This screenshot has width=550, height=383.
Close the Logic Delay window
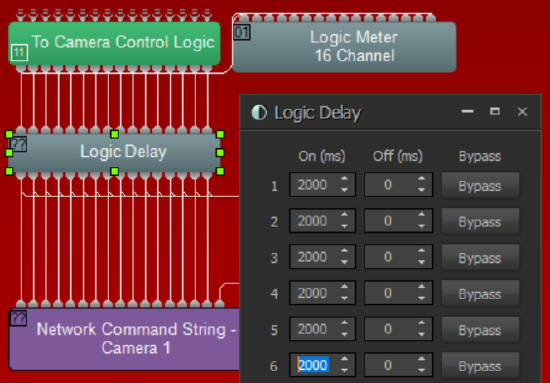tap(522, 112)
